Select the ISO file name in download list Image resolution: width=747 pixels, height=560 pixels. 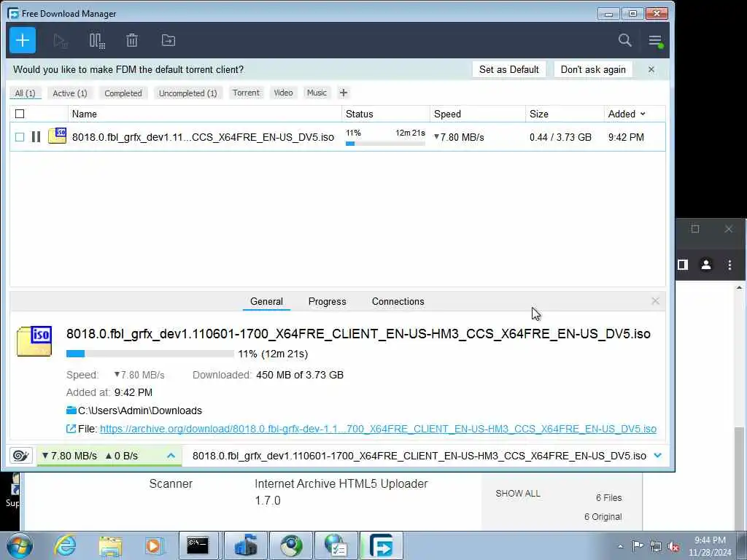(203, 137)
